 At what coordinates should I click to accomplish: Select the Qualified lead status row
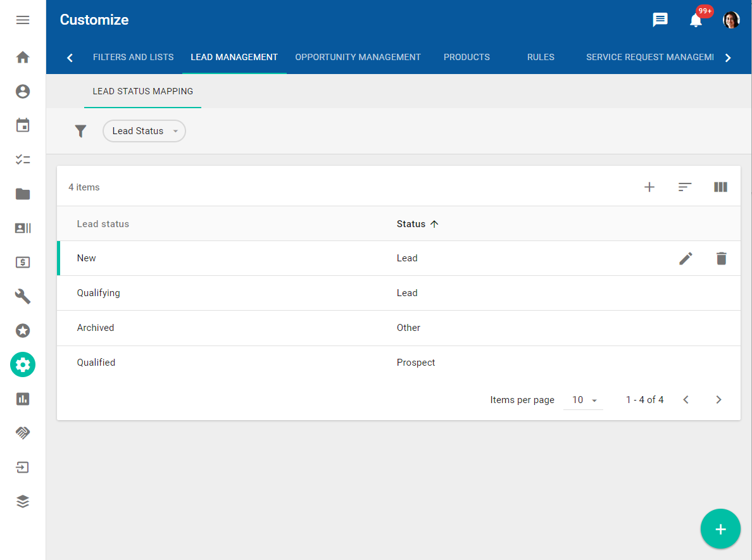pos(96,363)
